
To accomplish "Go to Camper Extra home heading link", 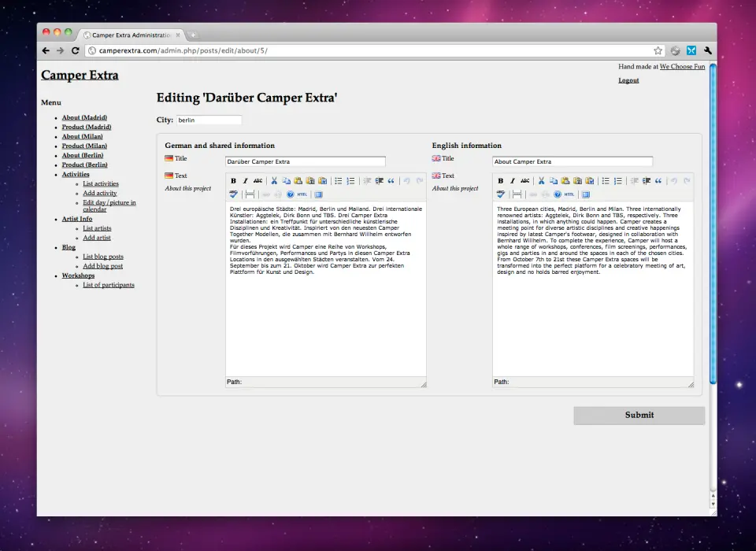I will coord(80,76).
